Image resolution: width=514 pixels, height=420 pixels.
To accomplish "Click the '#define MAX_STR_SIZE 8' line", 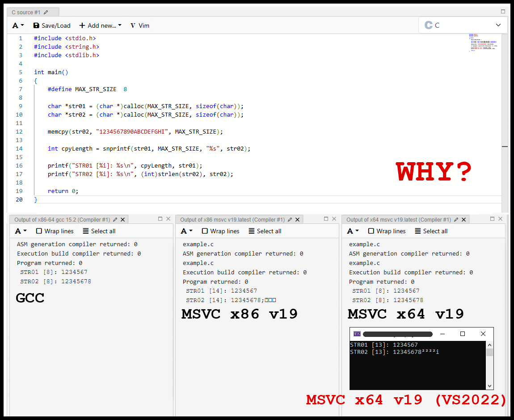I will (x=87, y=89).
